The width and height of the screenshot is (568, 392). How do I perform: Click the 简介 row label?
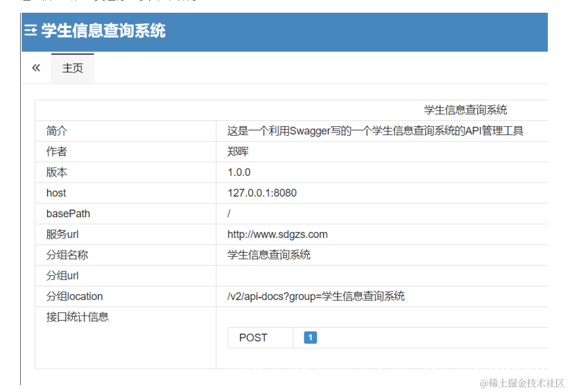(57, 131)
